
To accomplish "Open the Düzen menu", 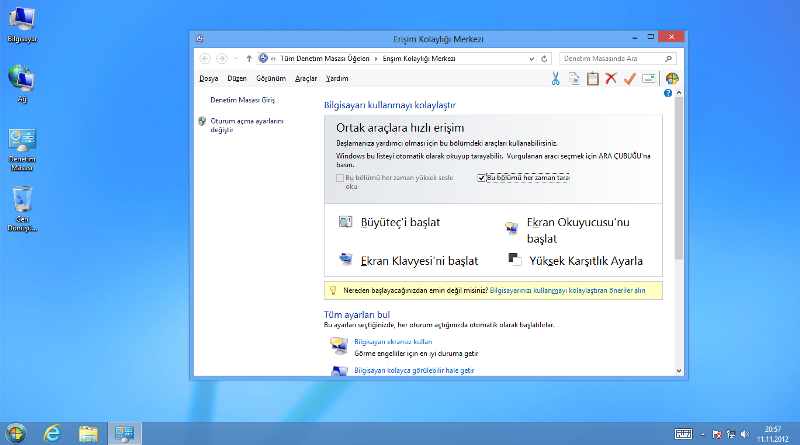I will point(237,79).
